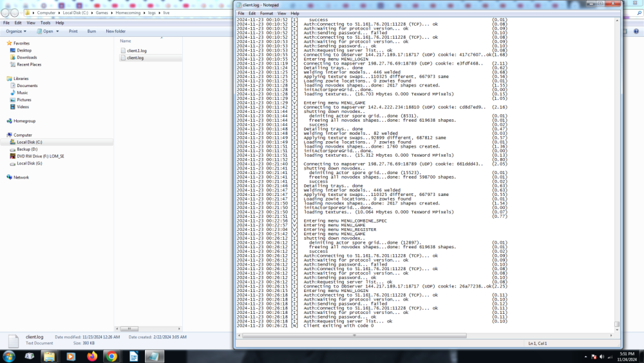The image size is (644, 363).
Task: Select Backup (D:) drive in navigation pane
Action: click(27, 149)
